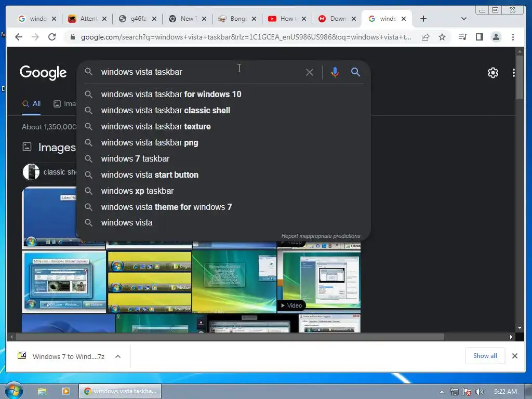Select the Images search tab
Screen dimensions: 532x399
[65, 104]
